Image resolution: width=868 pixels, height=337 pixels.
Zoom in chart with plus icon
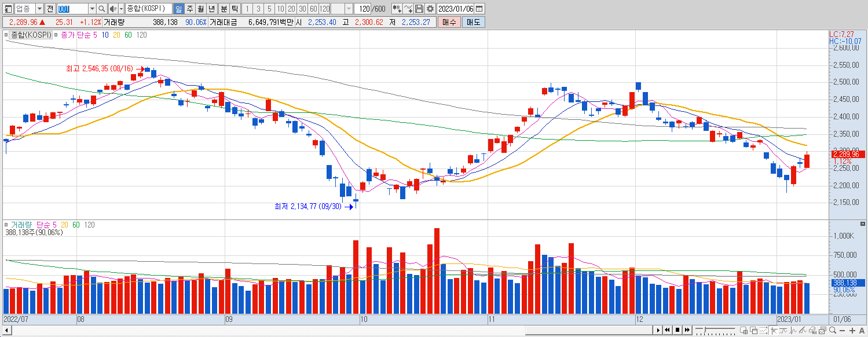pyautogui.click(x=852, y=331)
